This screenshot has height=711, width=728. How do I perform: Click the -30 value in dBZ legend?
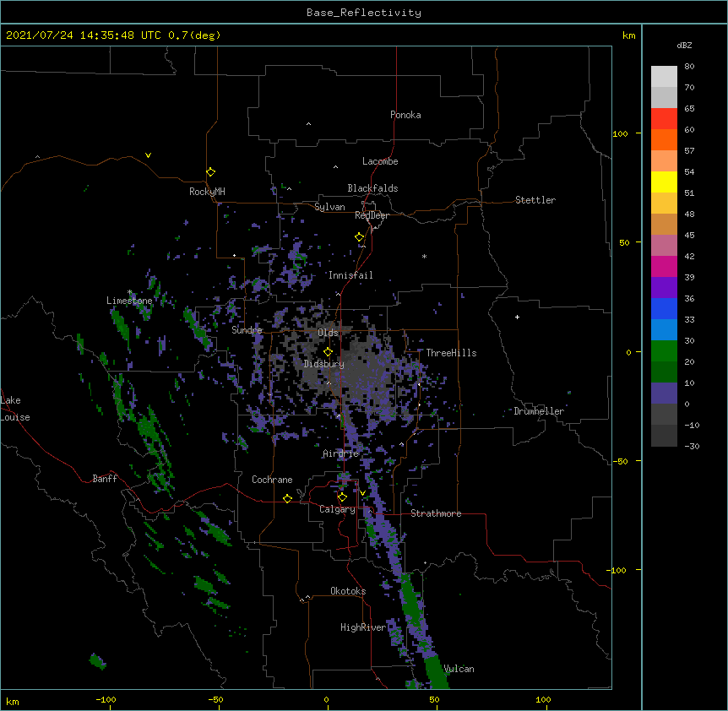coord(692,447)
